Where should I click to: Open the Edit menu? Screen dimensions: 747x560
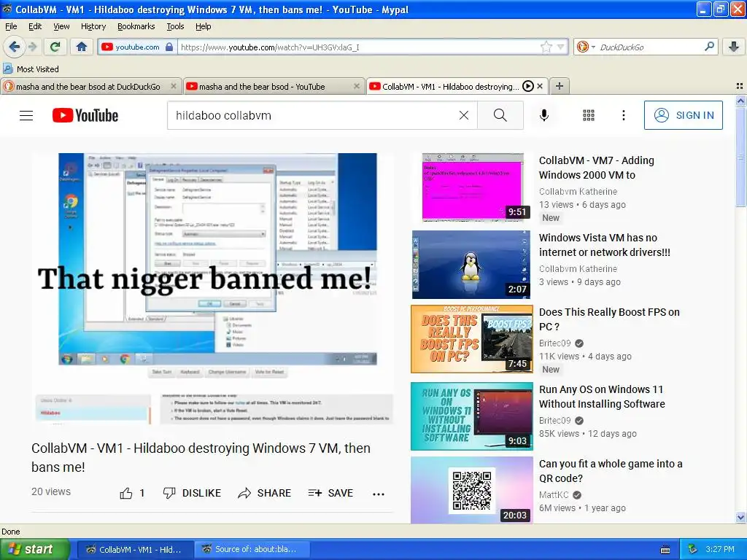coord(35,26)
